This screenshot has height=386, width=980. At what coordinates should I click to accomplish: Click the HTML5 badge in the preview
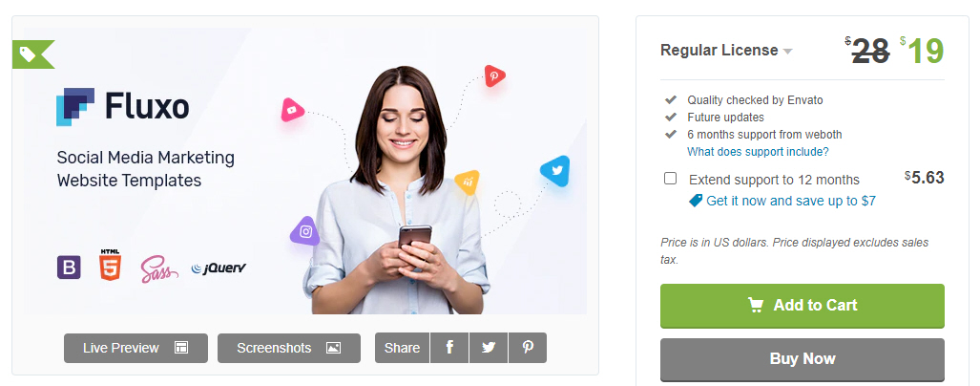tap(110, 265)
